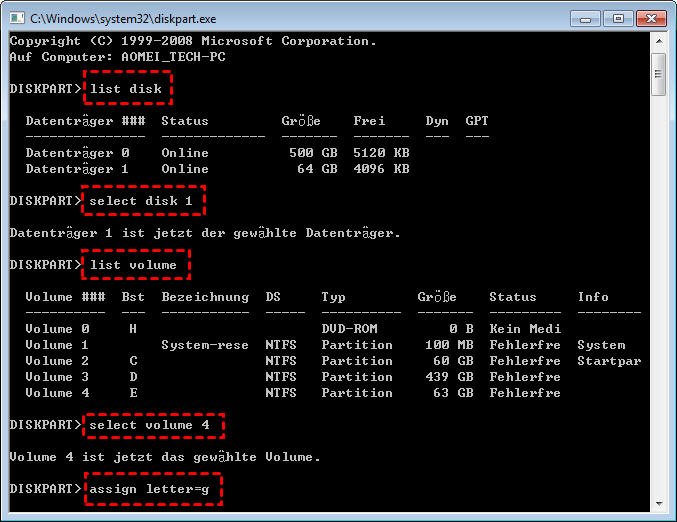
Task: Click 'Info' column header in volume list
Action: tap(593, 297)
